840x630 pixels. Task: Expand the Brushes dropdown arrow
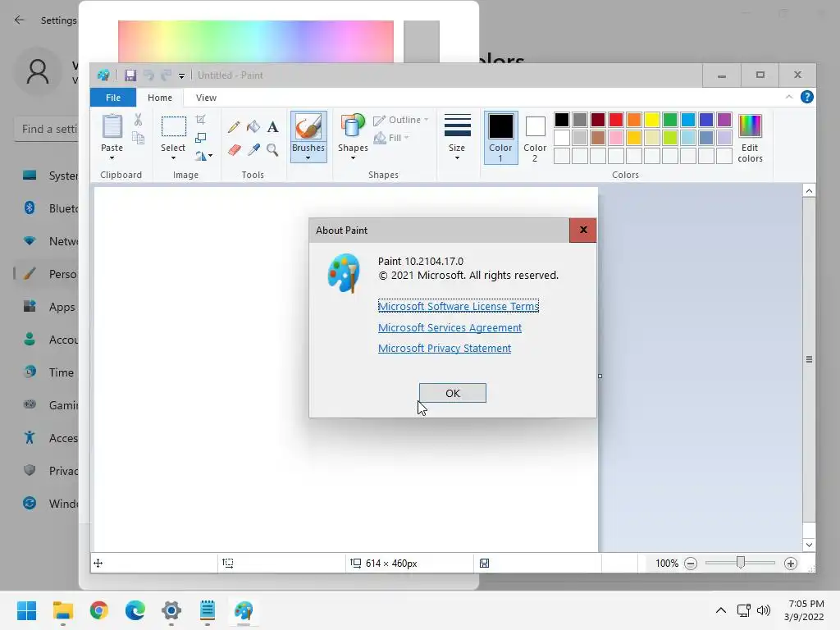pos(308,158)
